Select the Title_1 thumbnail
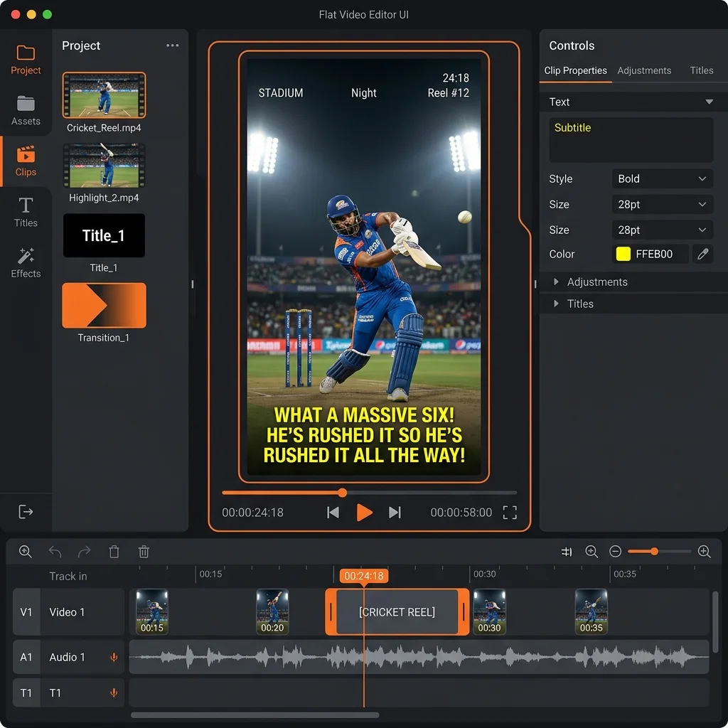This screenshot has height=728, width=728. [x=104, y=235]
